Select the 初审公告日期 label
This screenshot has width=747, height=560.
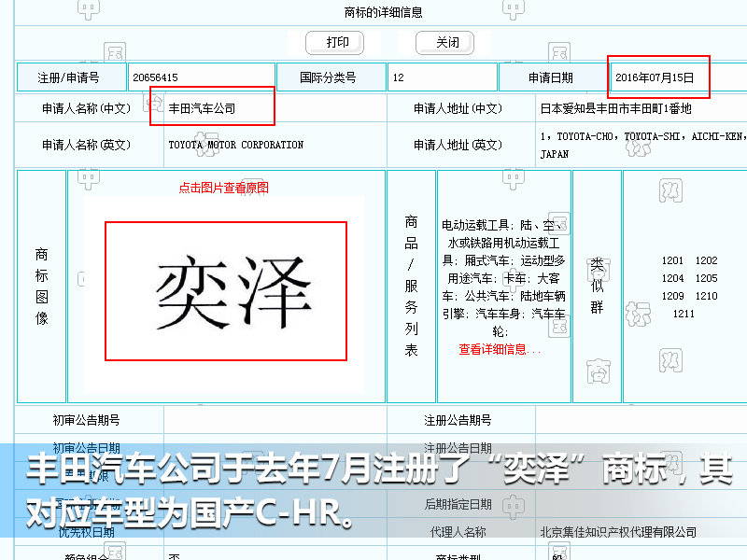click(86, 448)
